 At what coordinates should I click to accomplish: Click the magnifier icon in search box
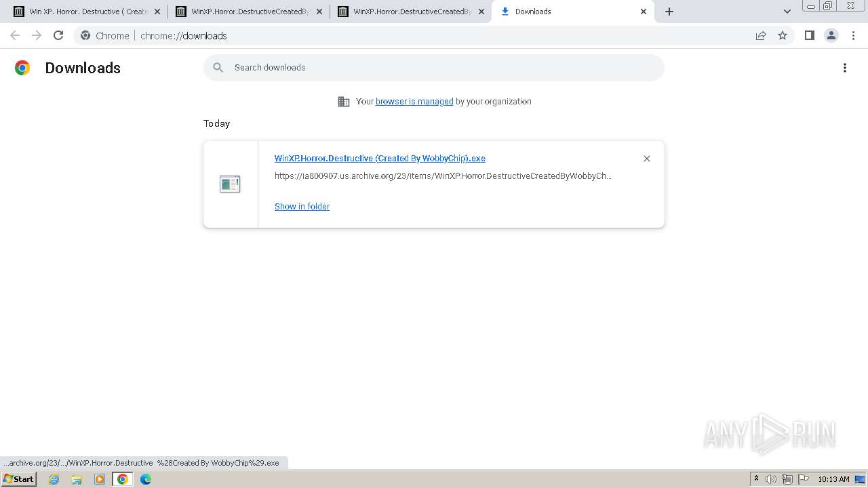[218, 67]
